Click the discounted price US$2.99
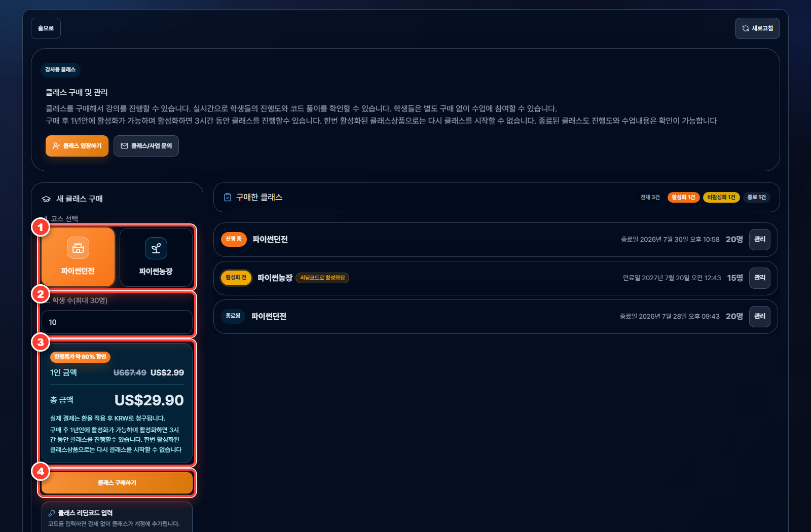 click(167, 372)
